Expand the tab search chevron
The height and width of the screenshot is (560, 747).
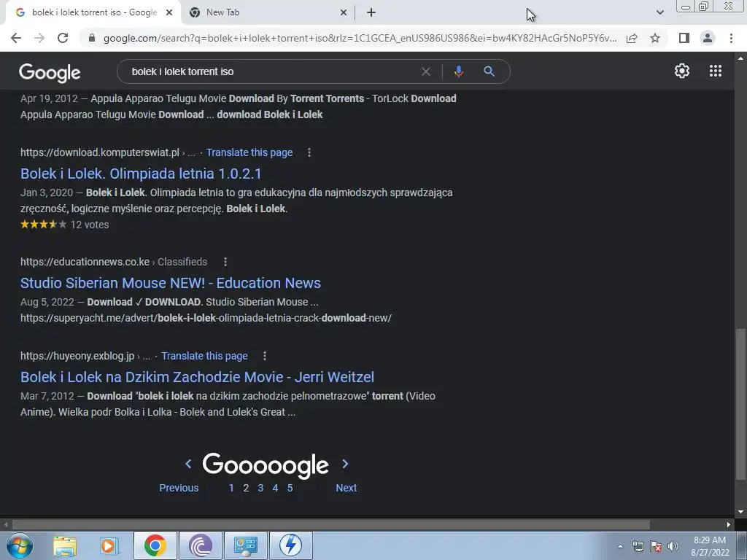[x=659, y=12]
